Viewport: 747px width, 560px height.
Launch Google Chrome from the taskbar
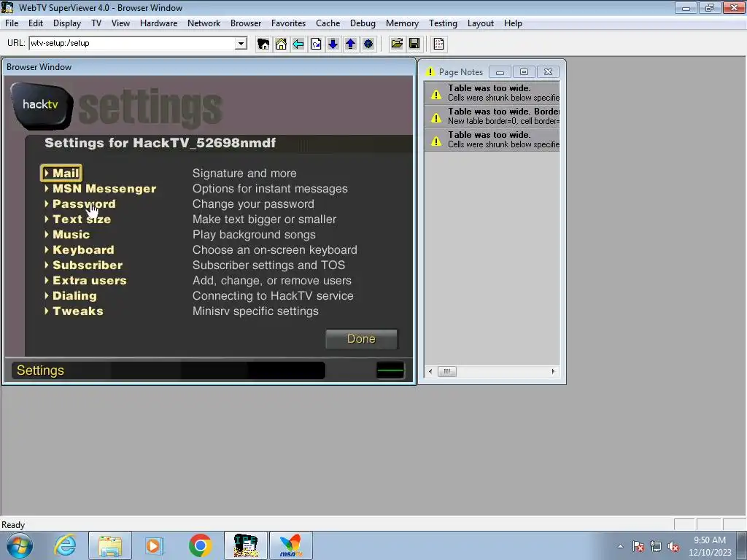pos(200,545)
